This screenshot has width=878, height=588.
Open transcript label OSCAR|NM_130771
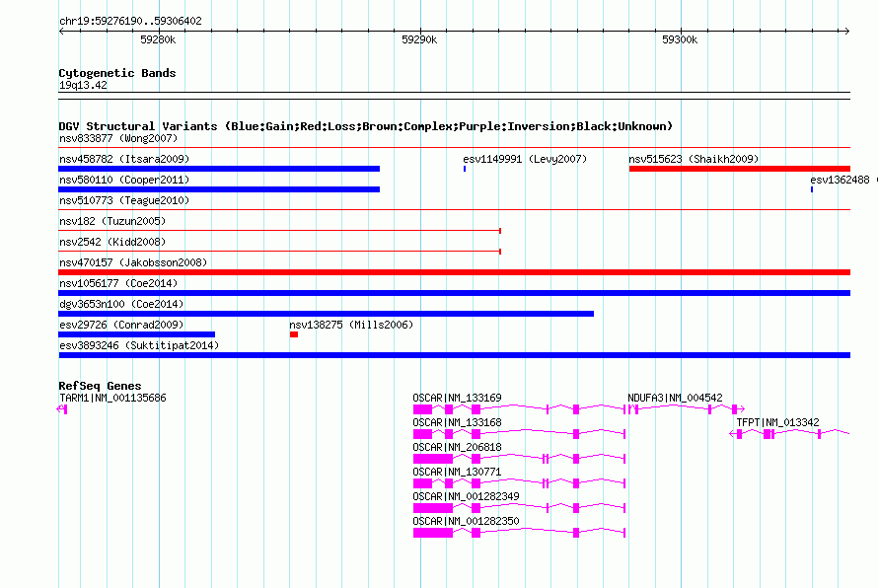tap(457, 473)
